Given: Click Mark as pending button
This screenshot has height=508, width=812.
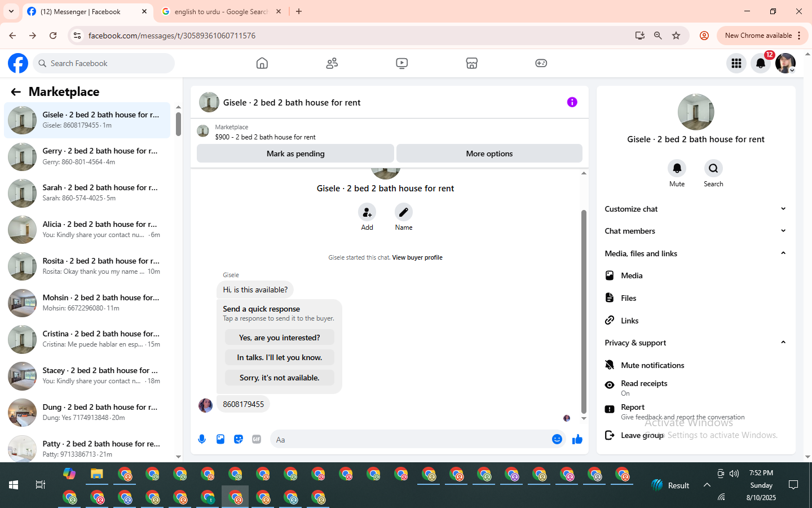Looking at the screenshot, I should click(x=295, y=154).
